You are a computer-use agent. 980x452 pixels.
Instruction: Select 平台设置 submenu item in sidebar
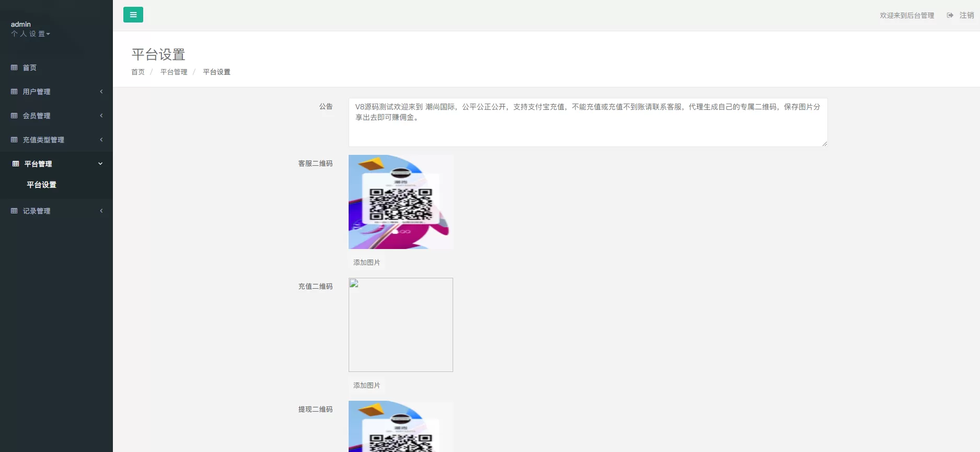coord(42,185)
